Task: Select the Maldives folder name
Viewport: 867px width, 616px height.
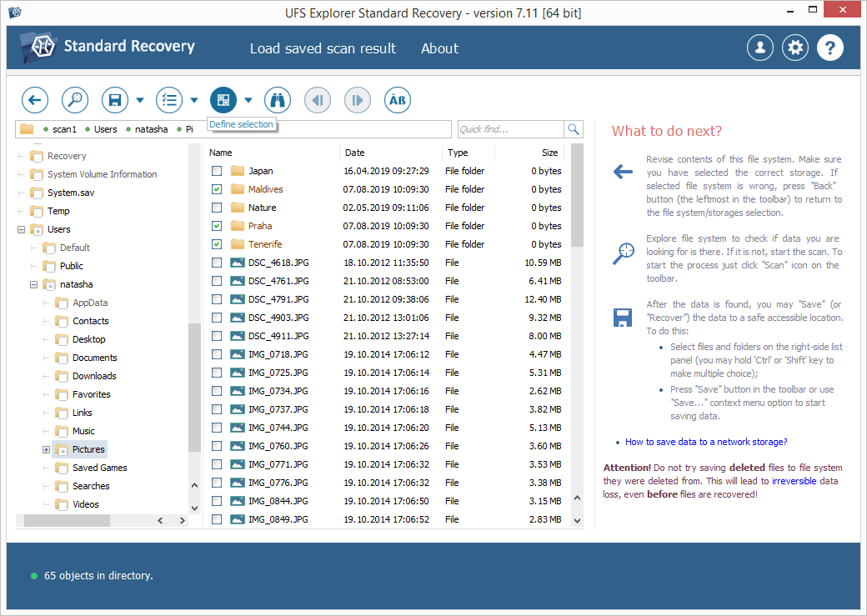Action: [265, 189]
